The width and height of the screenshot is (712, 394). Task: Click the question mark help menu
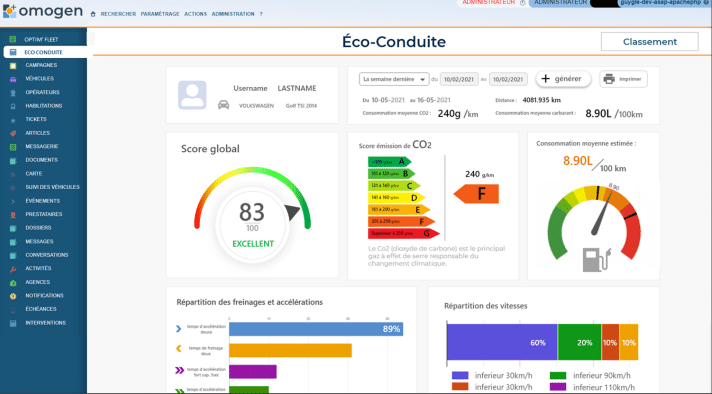pyautogui.click(x=261, y=14)
